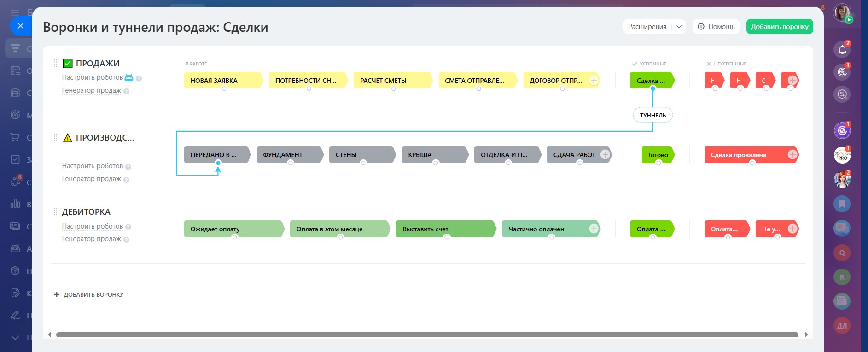Select the РАСЧЕТ СМЕТЫ stage
This screenshot has width=868, height=352.
393,80
